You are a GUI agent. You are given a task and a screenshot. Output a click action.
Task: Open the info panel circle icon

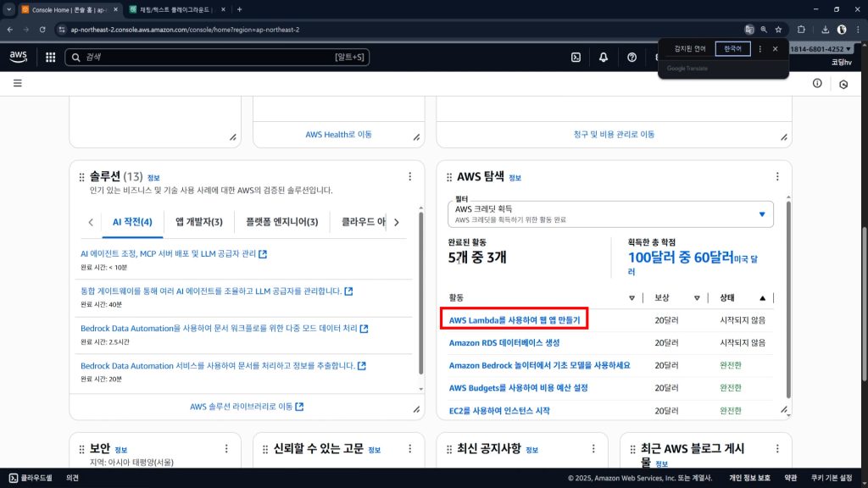(817, 83)
